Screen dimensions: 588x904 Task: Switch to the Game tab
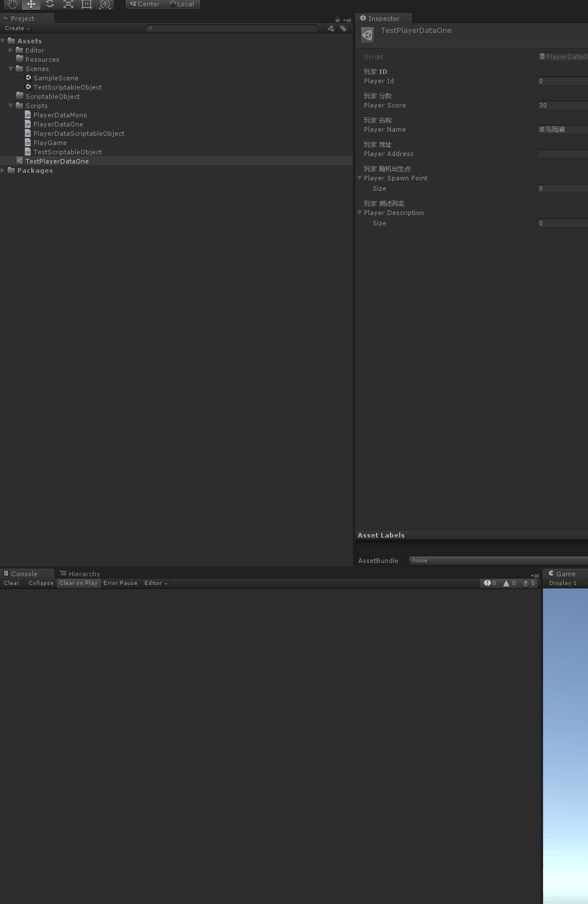(563, 573)
